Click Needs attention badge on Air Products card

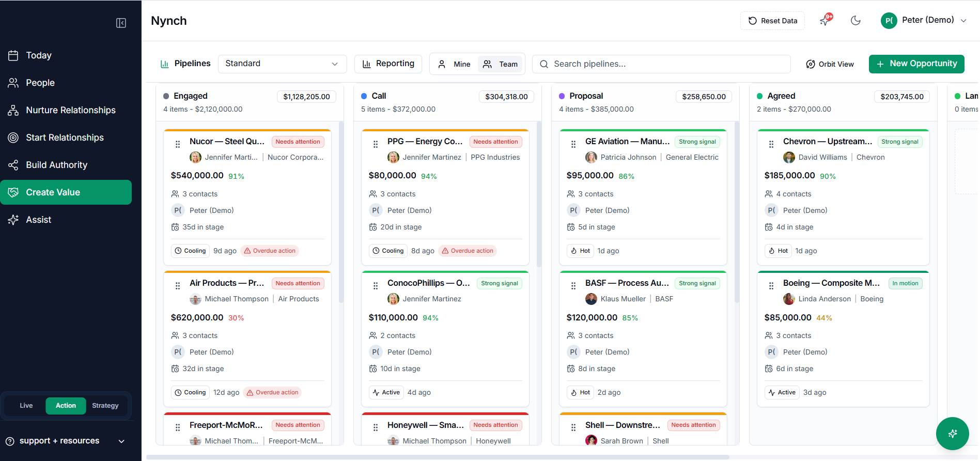298,283
